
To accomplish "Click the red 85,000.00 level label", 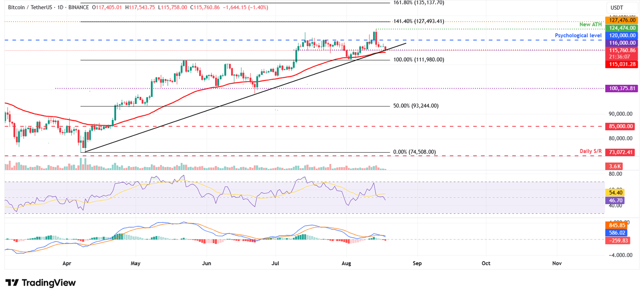I will coord(621,126).
